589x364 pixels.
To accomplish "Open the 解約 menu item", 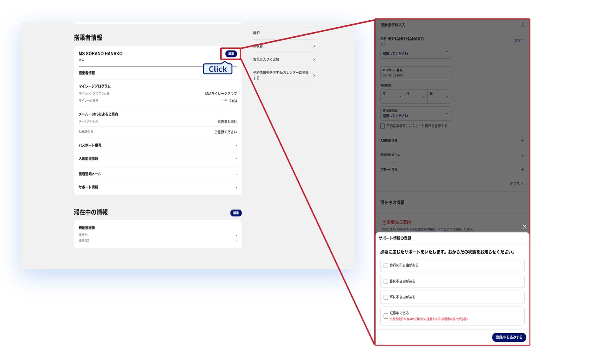I will (x=284, y=33).
